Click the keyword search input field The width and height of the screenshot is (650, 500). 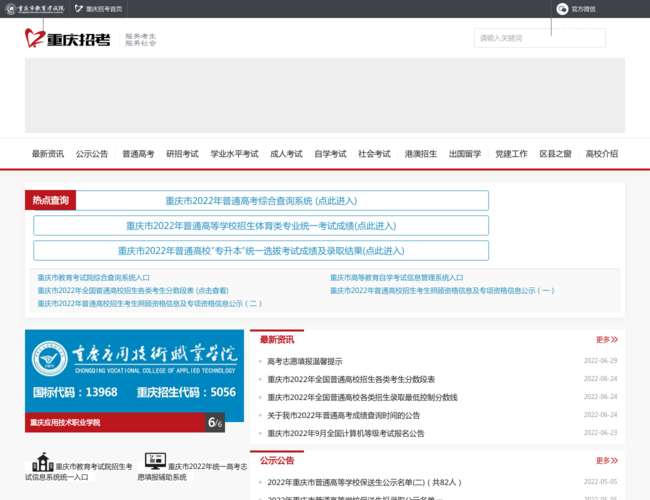(525, 38)
